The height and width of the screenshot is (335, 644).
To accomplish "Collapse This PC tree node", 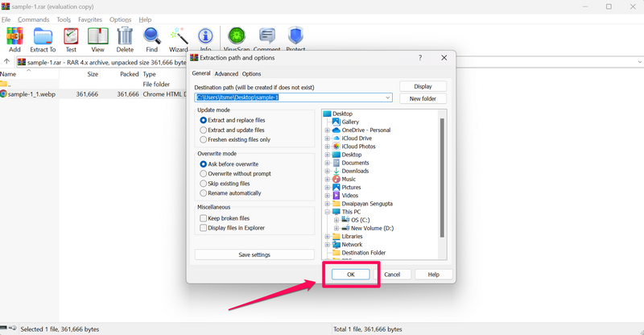I will coord(328,212).
